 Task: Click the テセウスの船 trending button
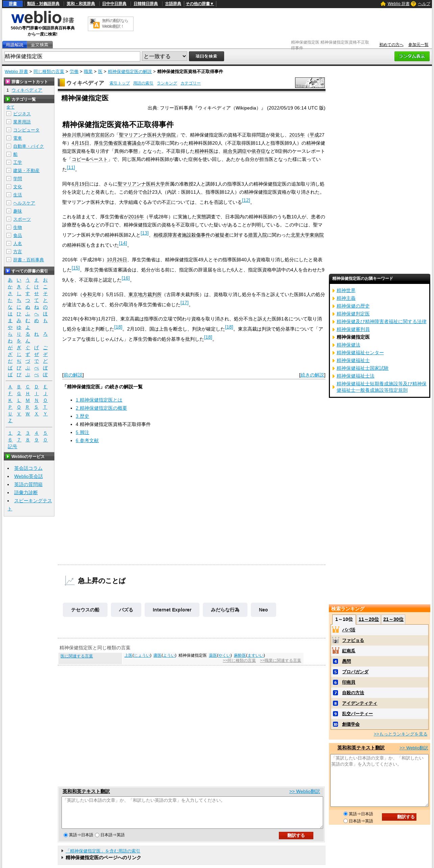(85, 610)
